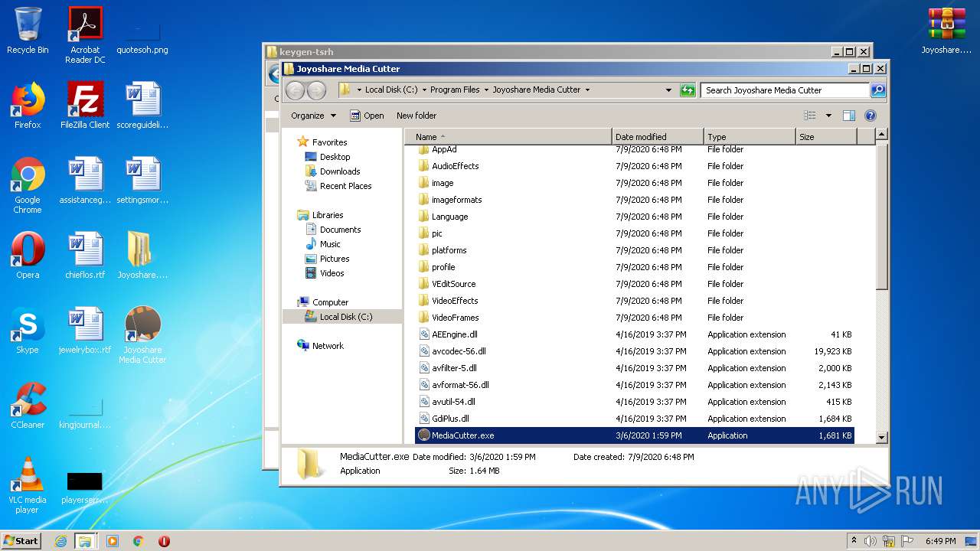Click the search Joyoshare Media Cutter field
This screenshot has width=980, height=551.
tap(786, 90)
